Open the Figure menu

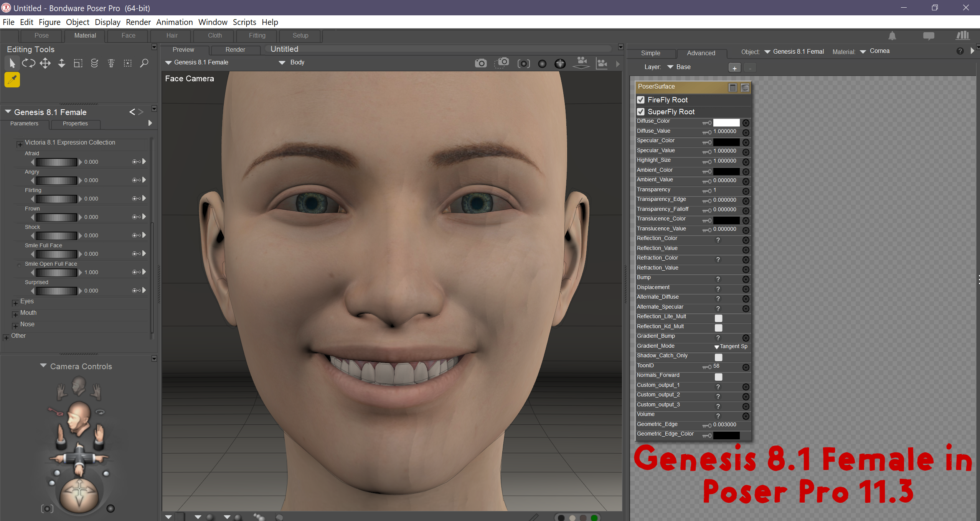point(49,22)
